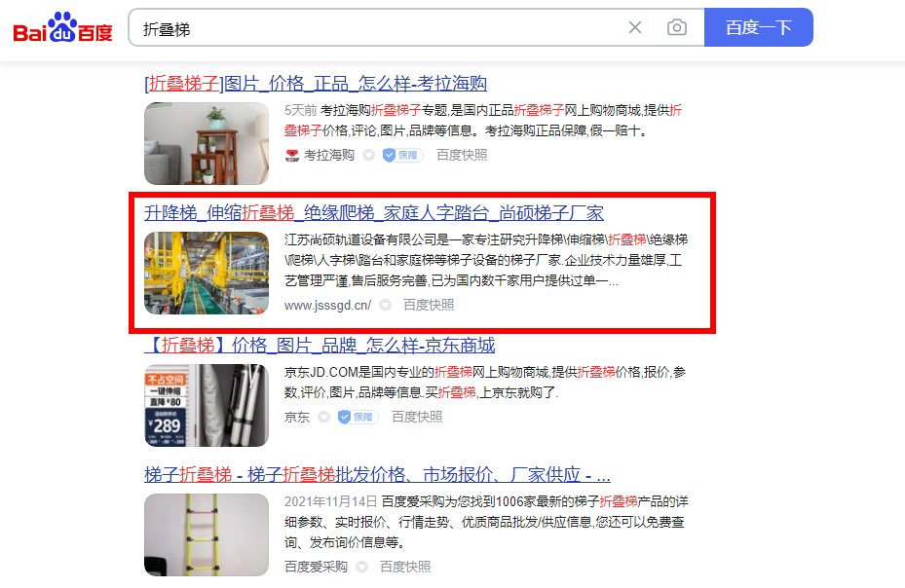
Task: Expand dropdown arrow beside www.jsssgd.cn
Action: [385, 305]
